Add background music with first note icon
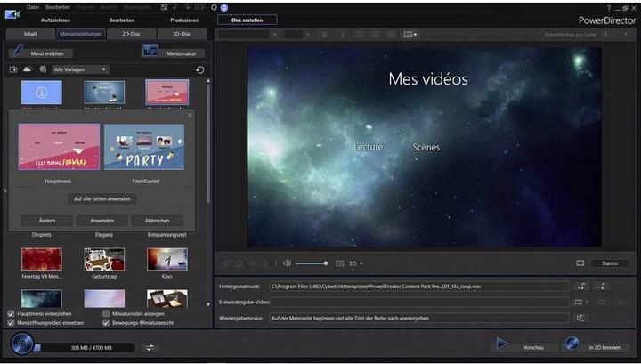Image resolution: width=641 pixels, height=364 pixels. pyautogui.click(x=580, y=287)
